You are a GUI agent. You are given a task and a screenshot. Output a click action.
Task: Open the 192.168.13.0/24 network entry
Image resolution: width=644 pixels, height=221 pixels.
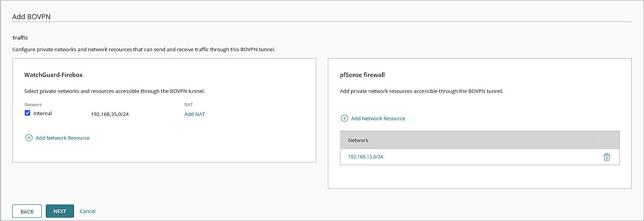[x=365, y=157]
